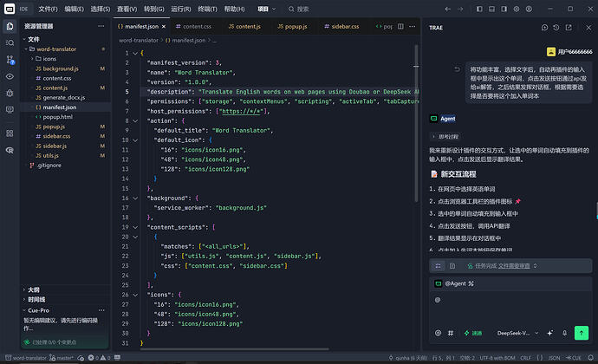Click the new chat icon in TRAE panel
Screen dimensions: 598x364
point(544,28)
